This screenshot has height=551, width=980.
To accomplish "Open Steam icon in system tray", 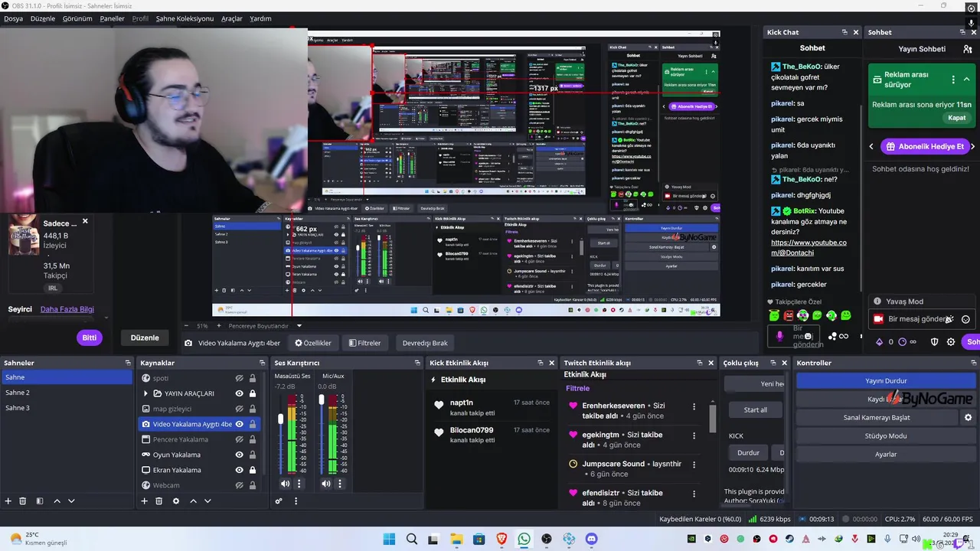I will (789, 540).
